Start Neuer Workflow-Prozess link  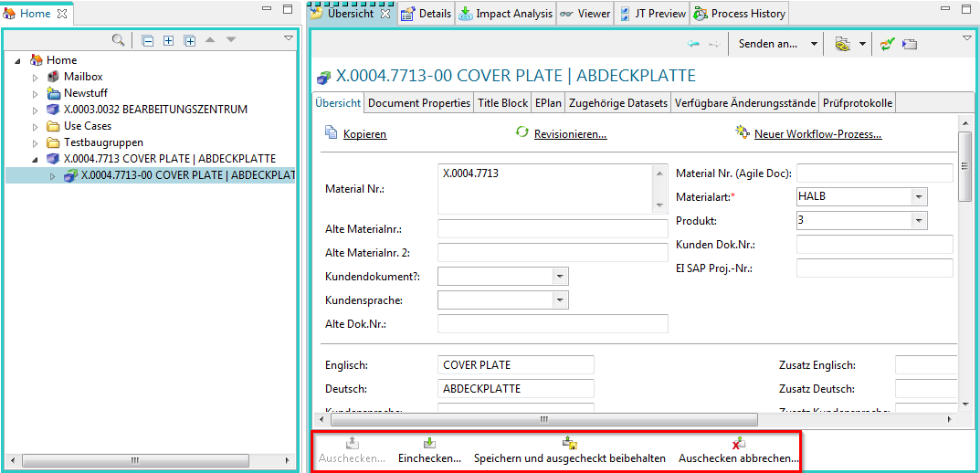817,134
